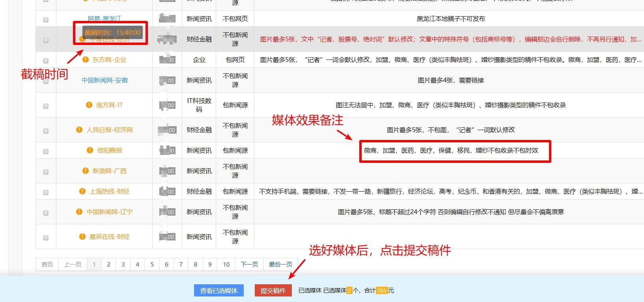Click the warning icon next to 信阳晚报
This screenshot has height=302, width=644.
point(90,150)
